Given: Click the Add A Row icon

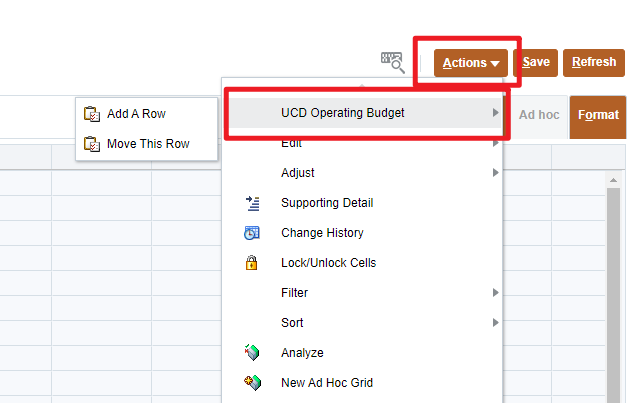Looking at the screenshot, I should [x=92, y=114].
